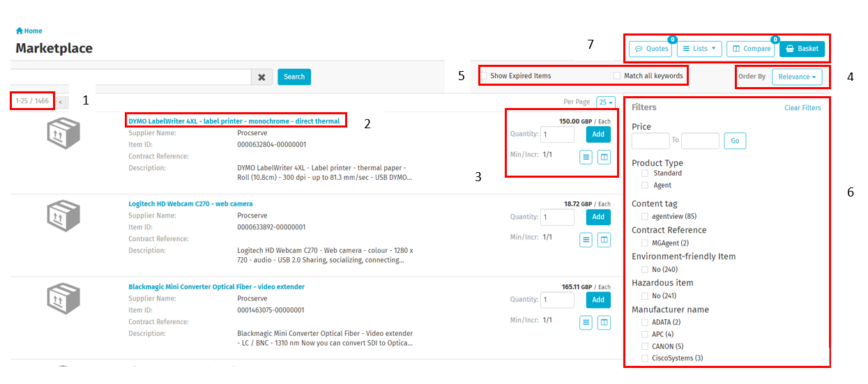Filter by Standard product type
868x384 pixels.
click(645, 174)
